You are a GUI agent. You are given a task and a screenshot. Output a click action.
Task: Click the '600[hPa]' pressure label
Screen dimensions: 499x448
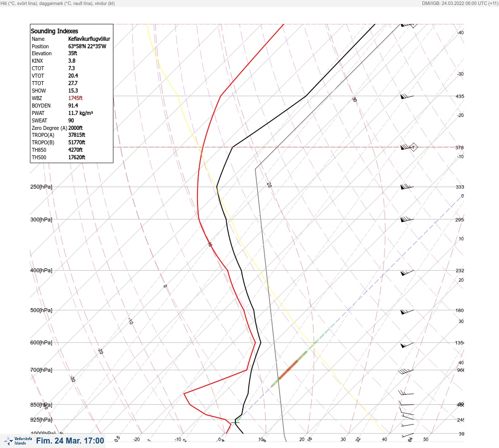41,342
